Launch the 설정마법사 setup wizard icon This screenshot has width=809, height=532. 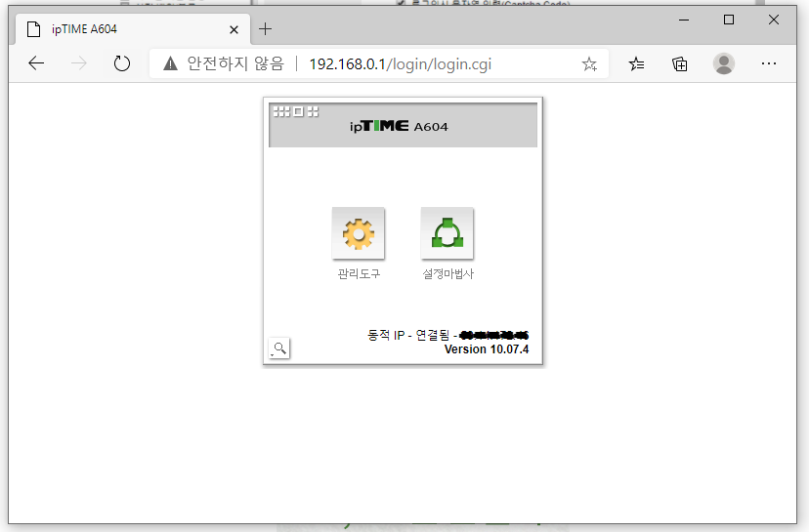[x=447, y=233]
